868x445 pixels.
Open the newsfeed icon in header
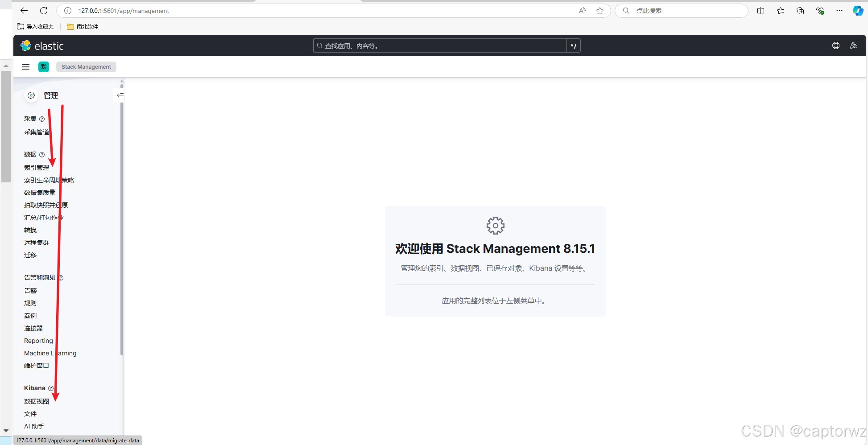pos(854,45)
